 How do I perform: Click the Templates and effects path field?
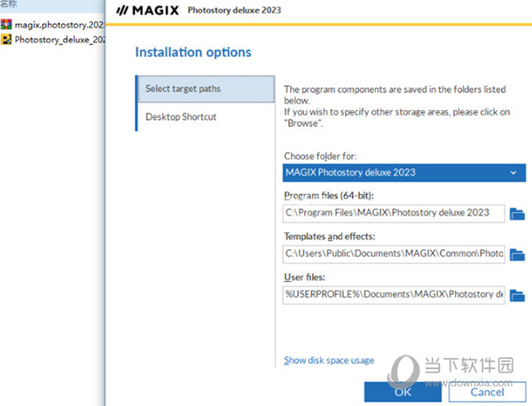394,254
